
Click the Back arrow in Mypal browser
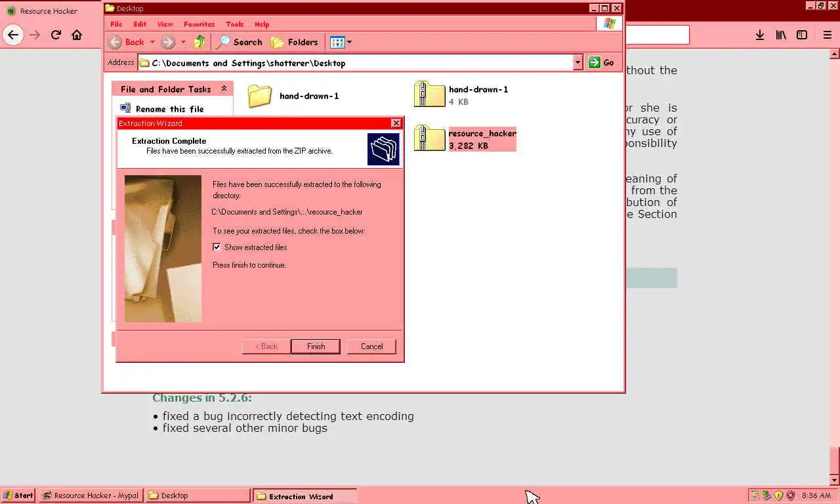tap(13, 35)
